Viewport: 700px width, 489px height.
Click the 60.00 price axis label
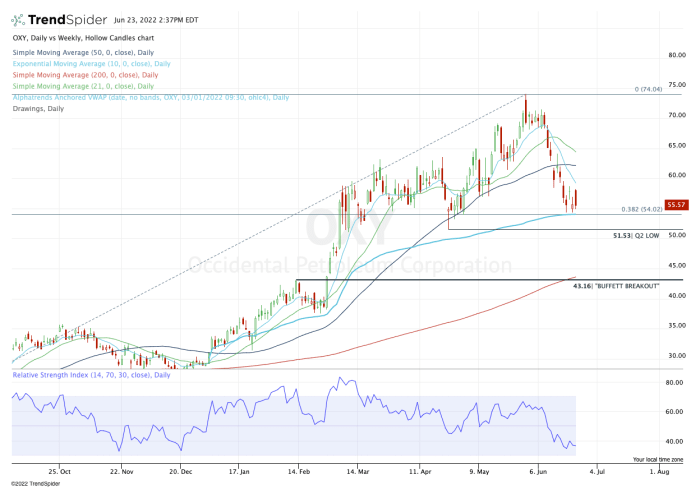[x=677, y=175]
